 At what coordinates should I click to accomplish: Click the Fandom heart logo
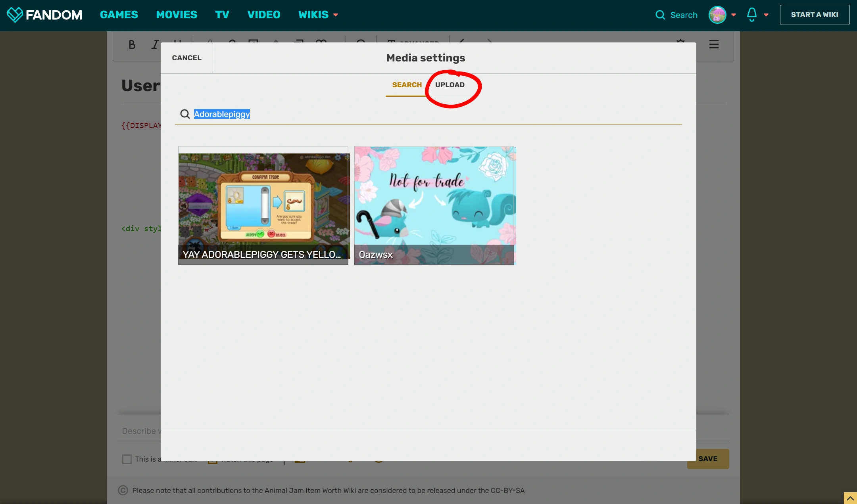(x=15, y=15)
